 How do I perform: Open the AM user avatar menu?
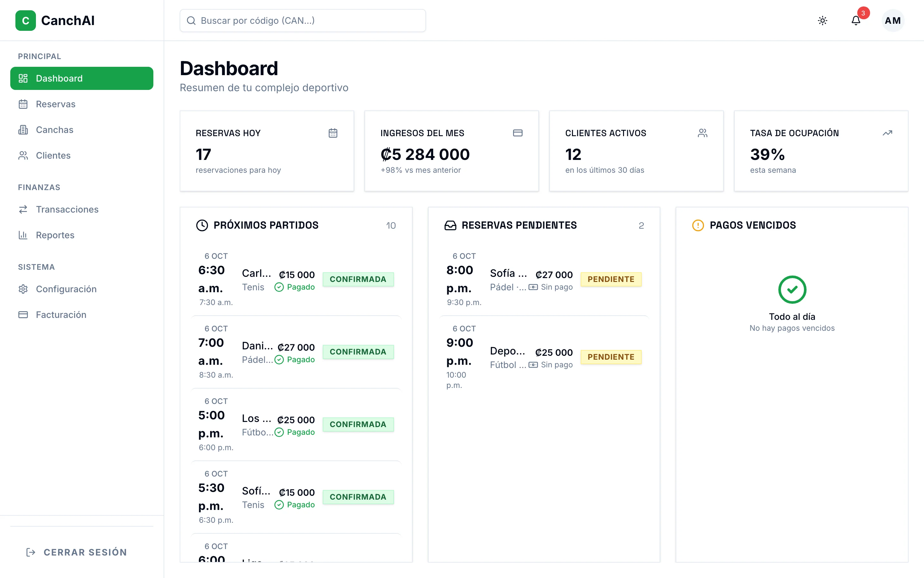[893, 21]
